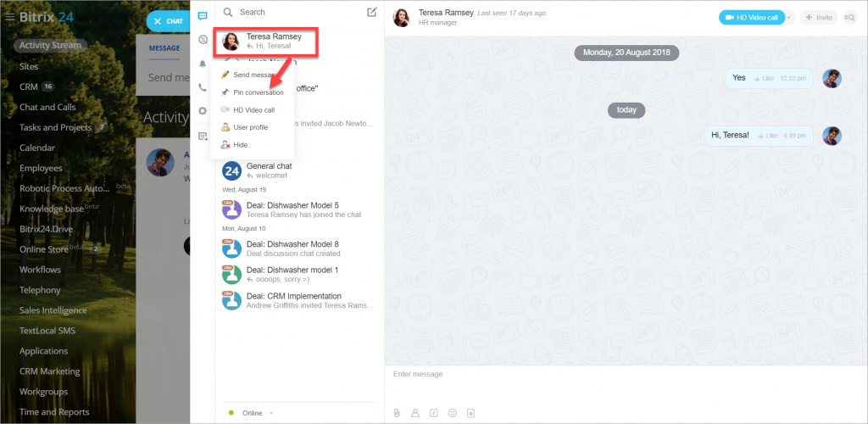Image resolution: width=868 pixels, height=424 pixels.
Task: Like the "Yes" message
Action: point(764,79)
